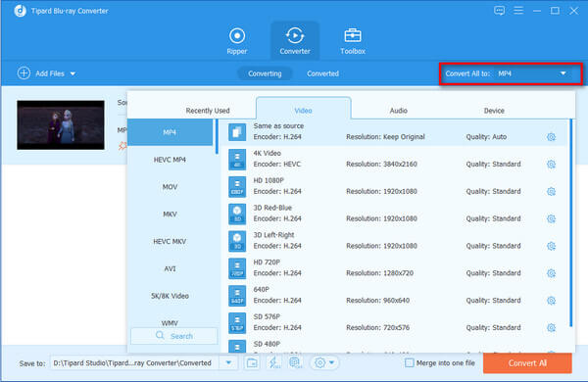Select HEVC MP4 format in sidebar
The image size is (588, 382).
pos(170,160)
